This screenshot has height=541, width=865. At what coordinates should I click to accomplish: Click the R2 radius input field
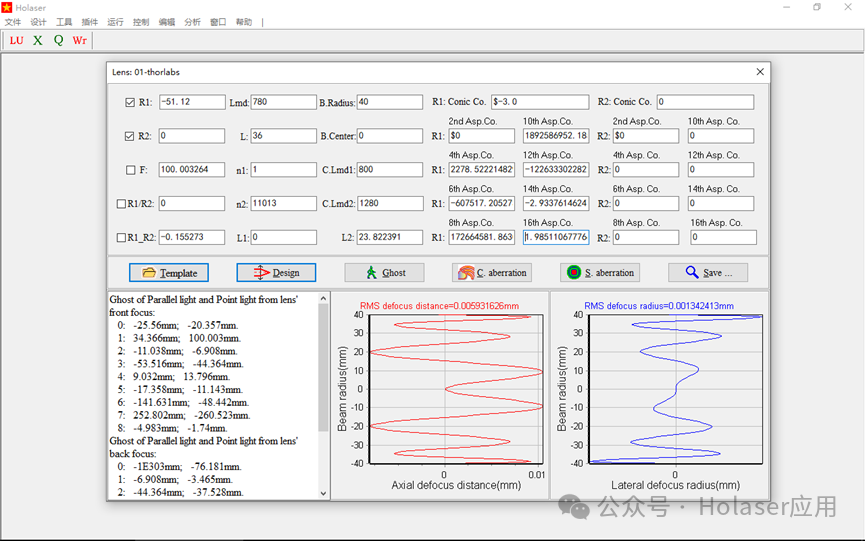(192, 136)
